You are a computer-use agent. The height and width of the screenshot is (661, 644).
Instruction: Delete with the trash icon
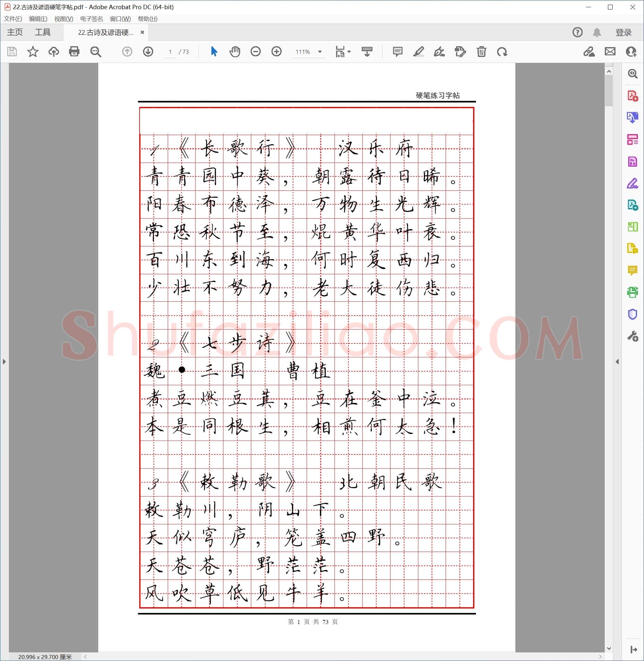(x=481, y=52)
